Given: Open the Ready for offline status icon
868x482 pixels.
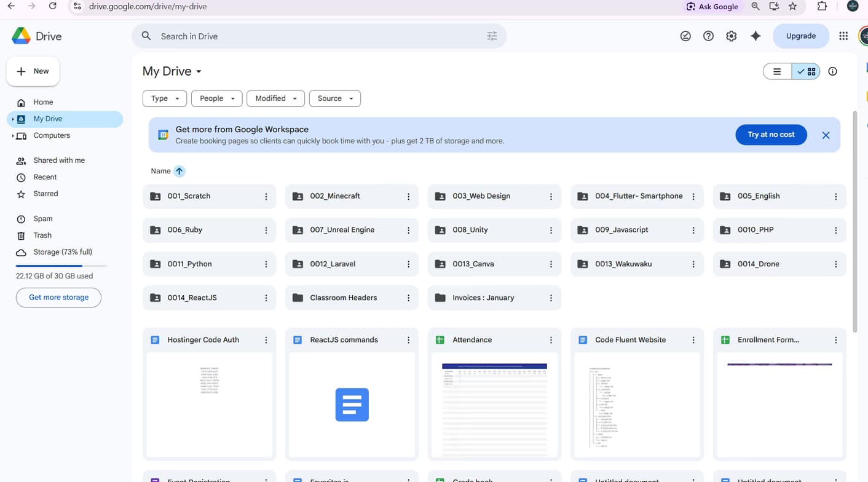Looking at the screenshot, I should (685, 36).
